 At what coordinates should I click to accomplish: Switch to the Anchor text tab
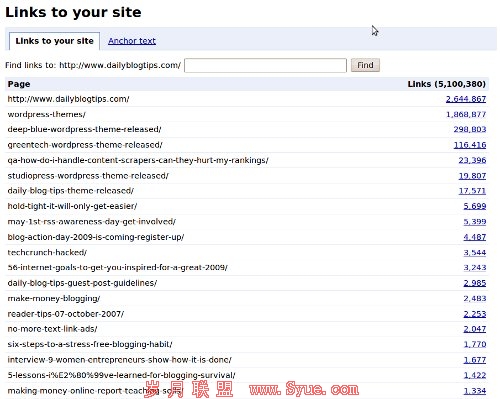pyautogui.click(x=132, y=41)
